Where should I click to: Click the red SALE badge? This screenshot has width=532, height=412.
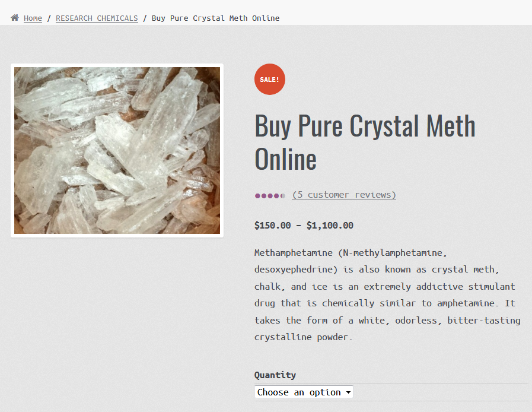(x=269, y=80)
